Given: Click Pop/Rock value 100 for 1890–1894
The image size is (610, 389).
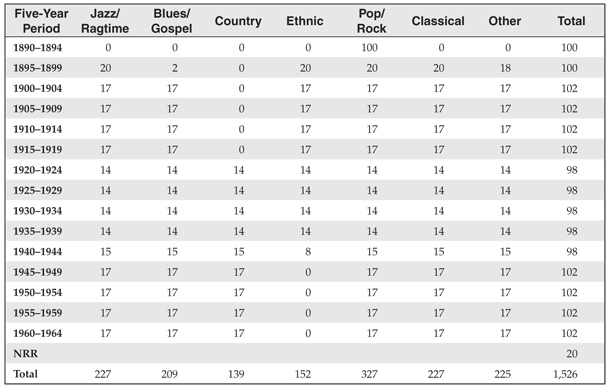Looking at the screenshot, I should tap(370, 47).
